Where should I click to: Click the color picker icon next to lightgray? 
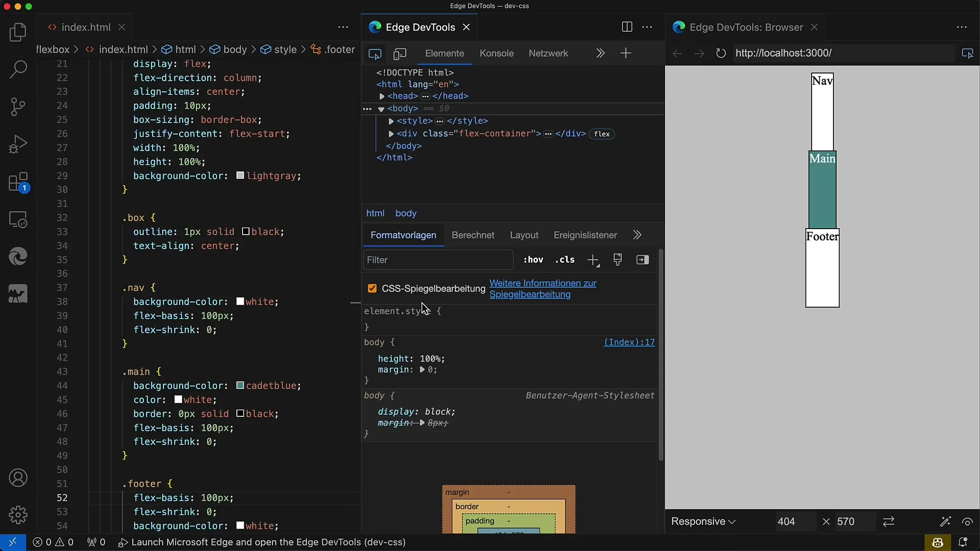tap(240, 176)
